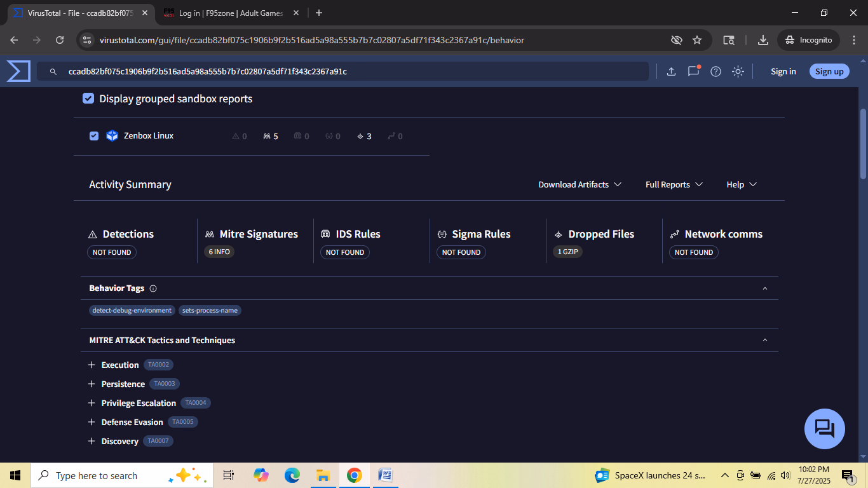Open the SpaceX news taskbar widget
868x488 pixels.
coord(650,475)
